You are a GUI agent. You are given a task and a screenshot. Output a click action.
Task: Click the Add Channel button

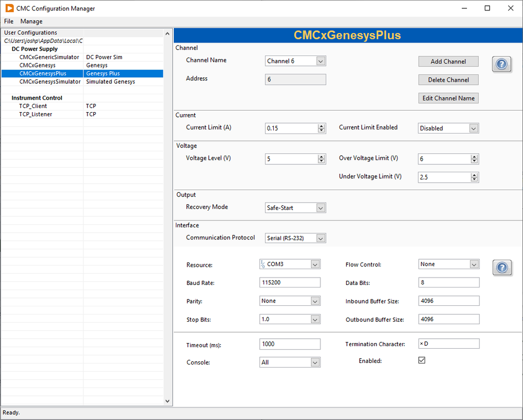pyautogui.click(x=448, y=61)
